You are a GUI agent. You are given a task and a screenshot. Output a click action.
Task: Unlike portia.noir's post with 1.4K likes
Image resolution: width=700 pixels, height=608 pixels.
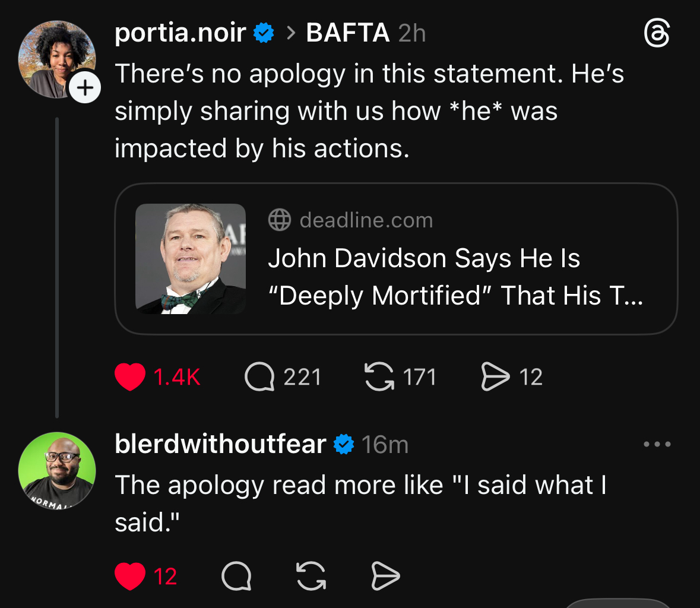pos(130,377)
